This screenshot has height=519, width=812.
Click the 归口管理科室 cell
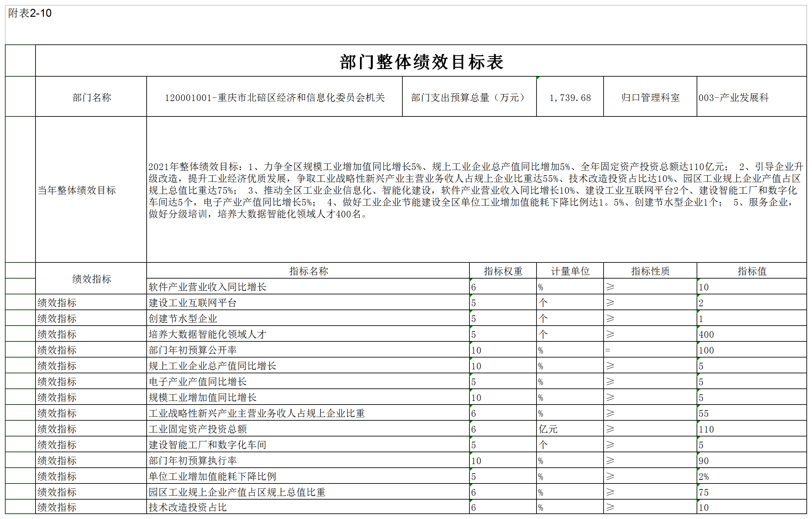(650, 96)
